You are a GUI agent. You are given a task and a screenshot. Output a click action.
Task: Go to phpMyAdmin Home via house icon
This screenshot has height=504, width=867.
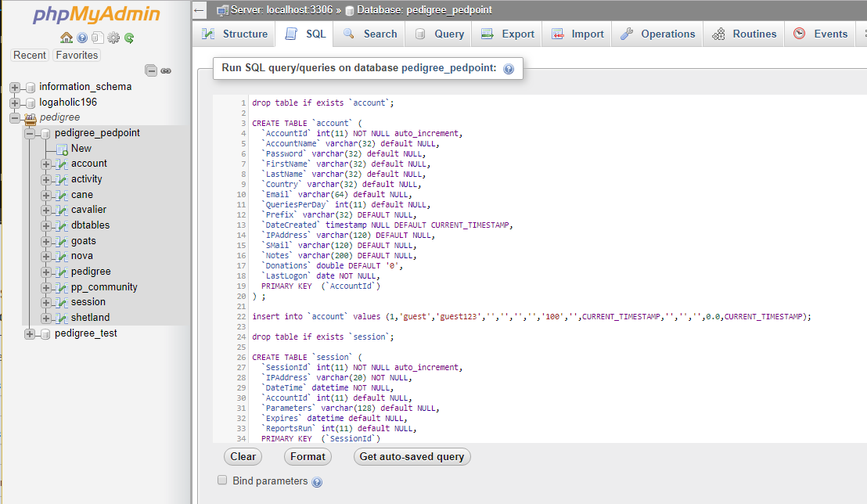tap(67, 38)
